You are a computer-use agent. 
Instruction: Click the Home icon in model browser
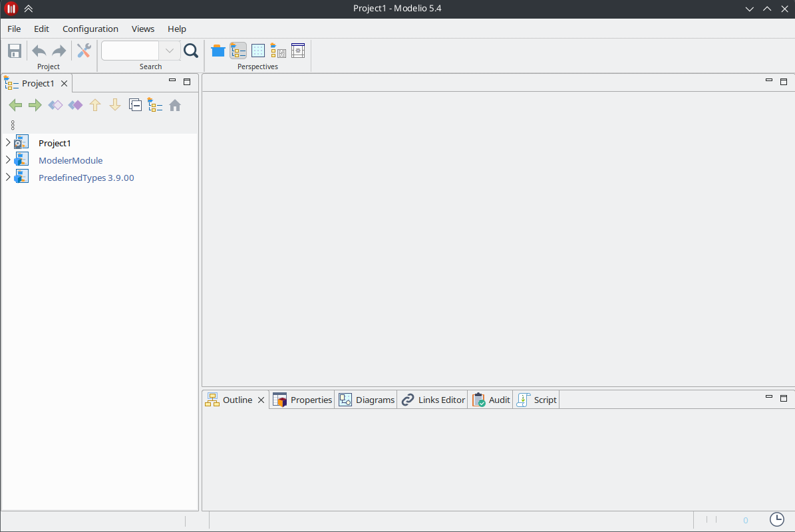pos(175,105)
